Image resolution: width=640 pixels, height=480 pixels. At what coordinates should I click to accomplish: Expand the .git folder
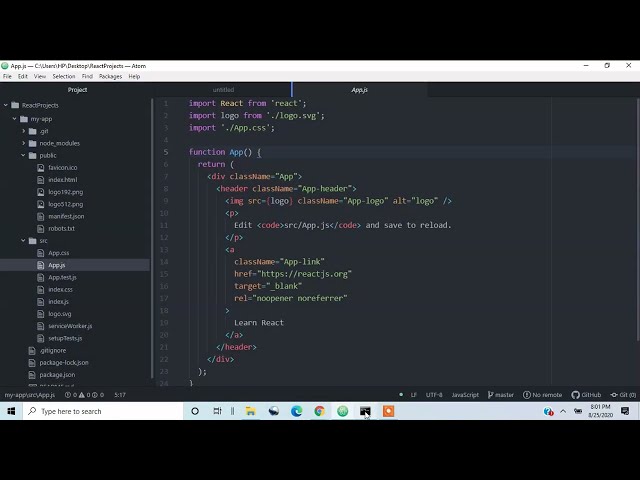tap(24, 131)
